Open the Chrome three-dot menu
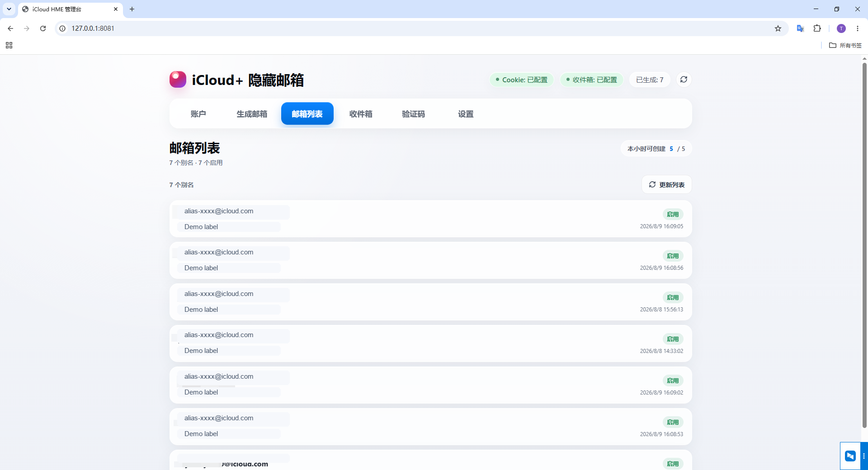The height and width of the screenshot is (470, 868). 858,28
